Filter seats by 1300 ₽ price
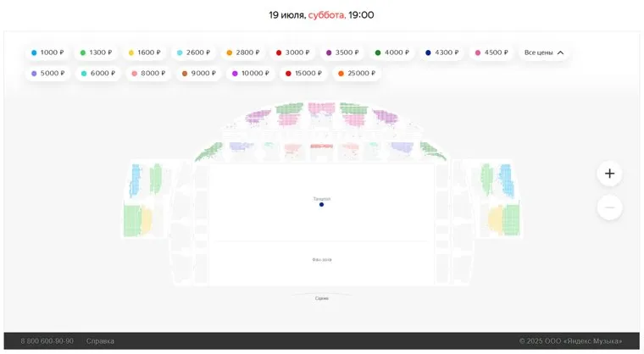 tap(96, 53)
